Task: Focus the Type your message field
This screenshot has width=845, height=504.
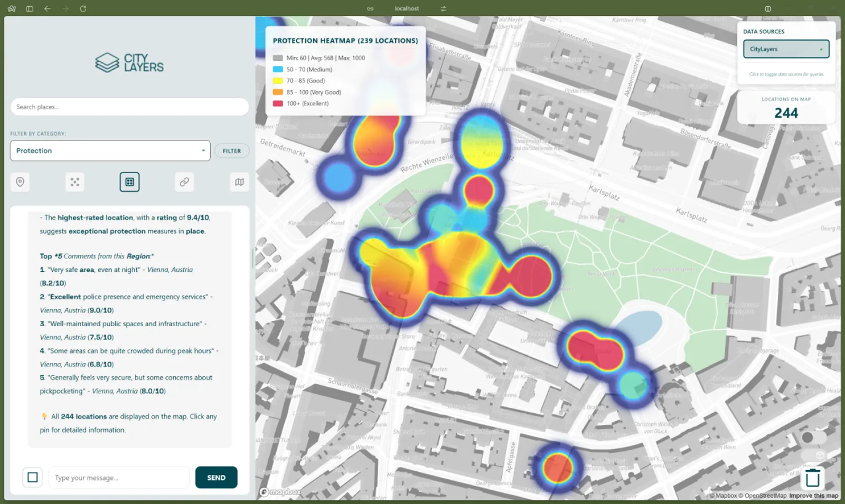Action: 119,478
